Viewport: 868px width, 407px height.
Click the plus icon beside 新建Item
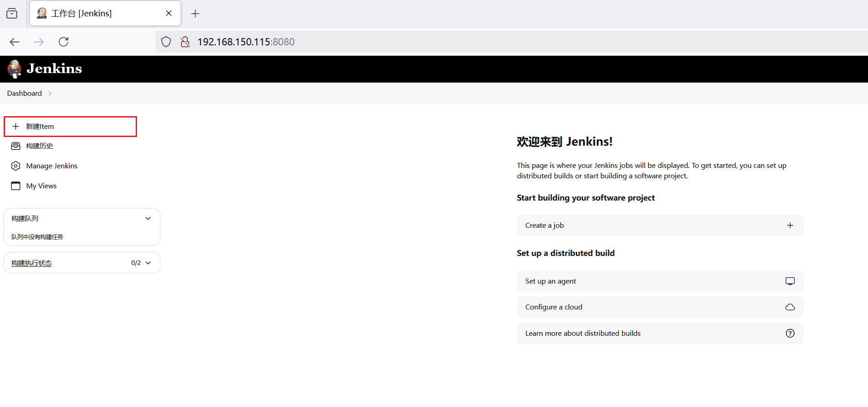coord(16,126)
